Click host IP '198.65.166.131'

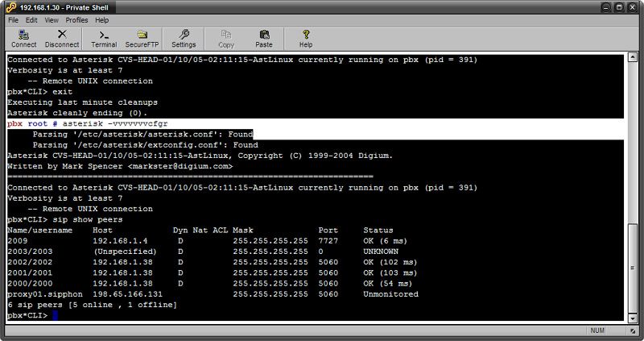tap(127, 294)
